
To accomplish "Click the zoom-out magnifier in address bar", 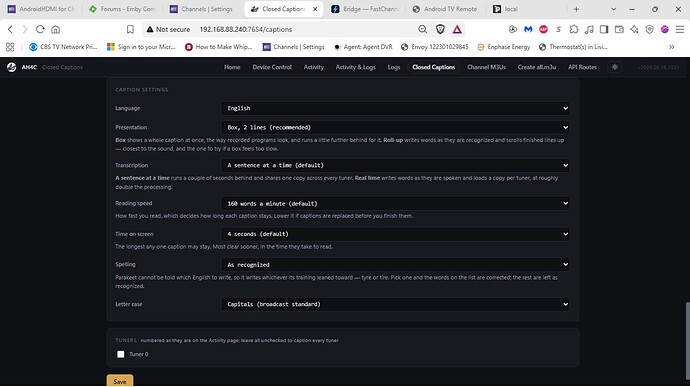I will [x=422, y=29].
